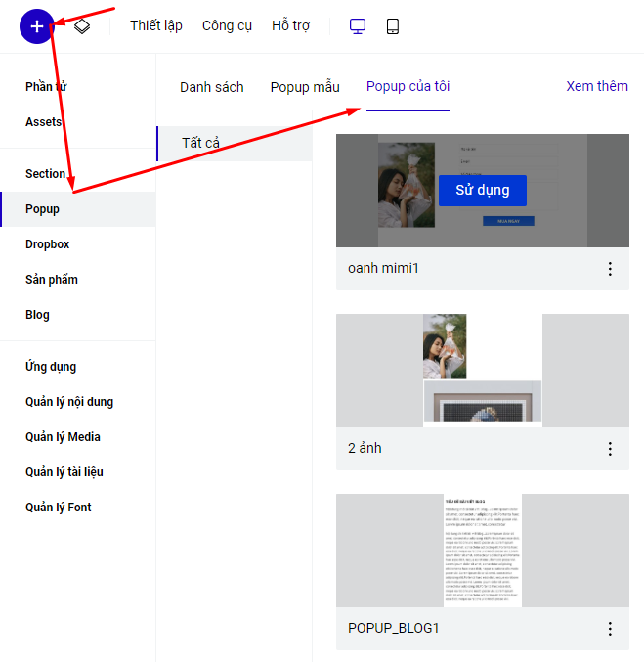Switch to mobile view mode
644x662 pixels.
393,26
